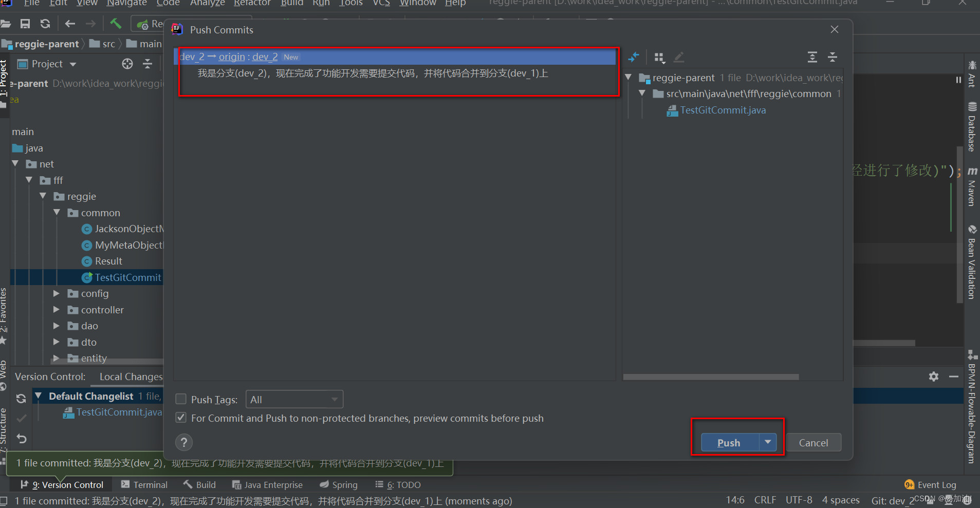Select TestGitCommit in project tree
Image resolution: width=980 pixels, height=508 pixels.
coord(122,277)
